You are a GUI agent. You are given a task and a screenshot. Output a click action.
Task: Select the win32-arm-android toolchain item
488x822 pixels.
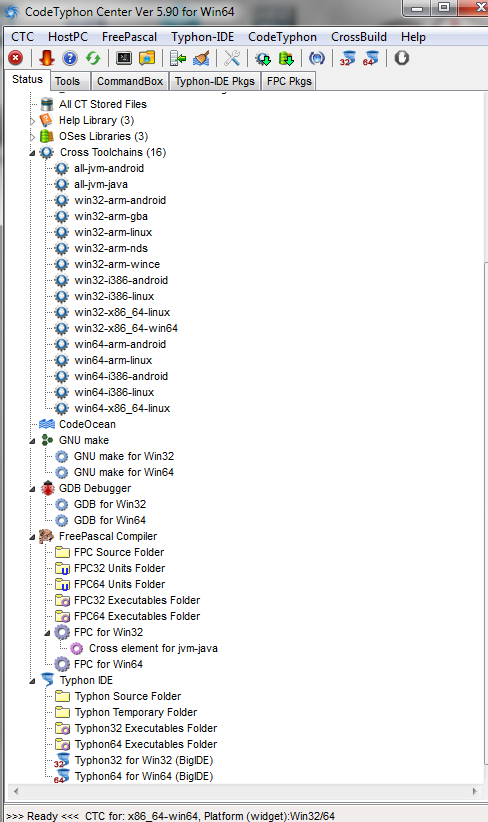[x=120, y=200]
